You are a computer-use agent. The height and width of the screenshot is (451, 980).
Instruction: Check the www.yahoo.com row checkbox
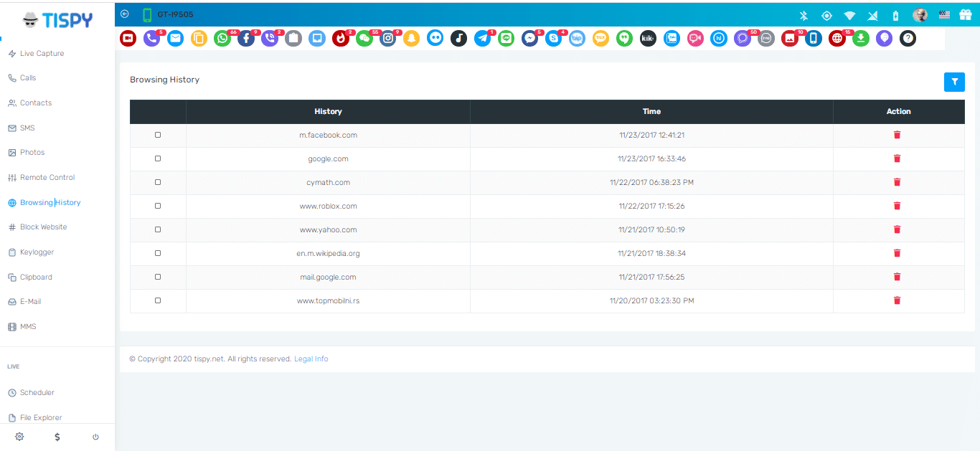click(158, 229)
